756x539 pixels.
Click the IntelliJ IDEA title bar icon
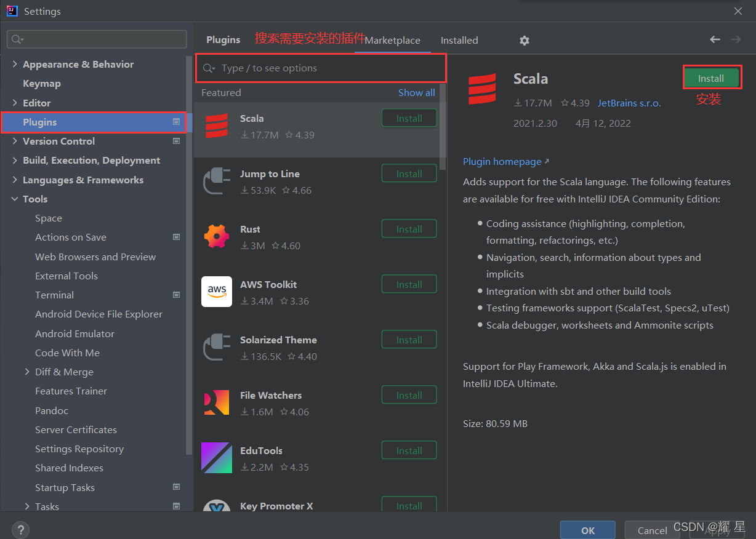pos(12,10)
